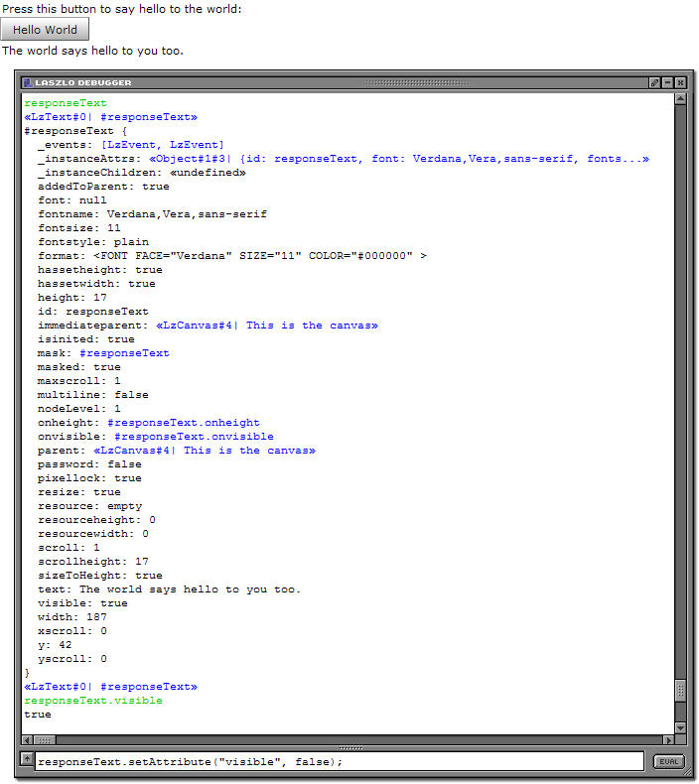Click the 'sizeToHeight: true' line
Screen dimensions: 699x784
100,576
